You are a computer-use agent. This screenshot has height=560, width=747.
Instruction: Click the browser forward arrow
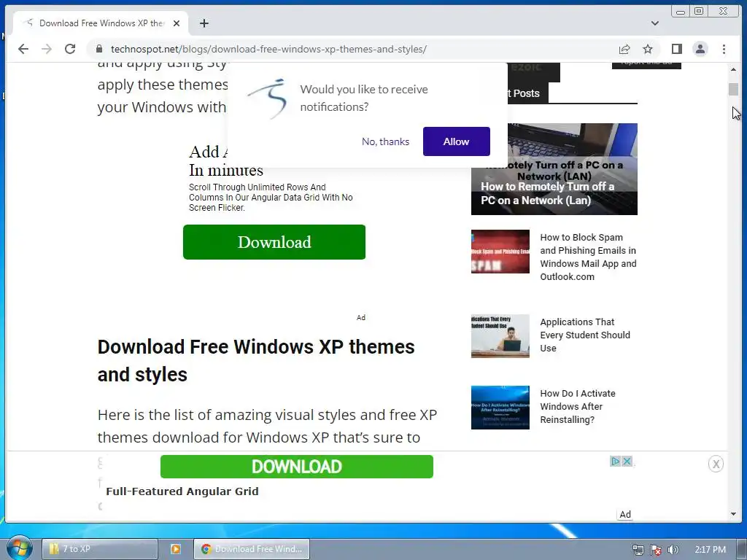pyautogui.click(x=46, y=49)
